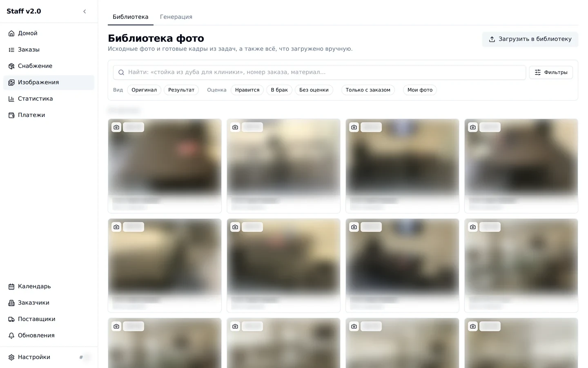Click the Обновления bell icon
The height and width of the screenshot is (368, 588).
tap(11, 336)
